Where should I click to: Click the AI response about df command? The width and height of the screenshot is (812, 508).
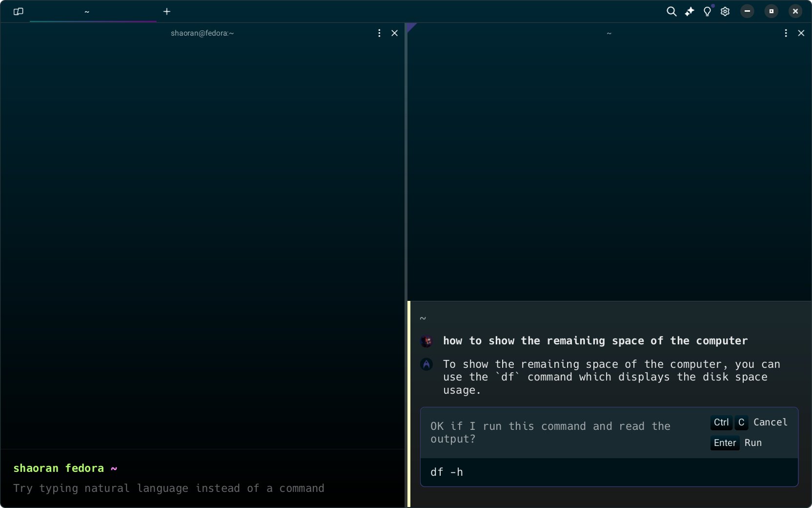pos(611,377)
